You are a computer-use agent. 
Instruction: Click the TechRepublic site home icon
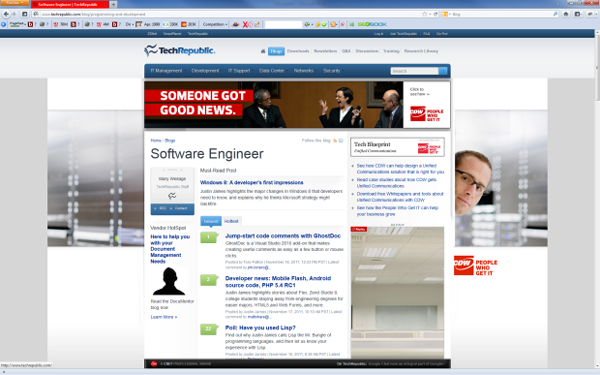click(x=263, y=51)
